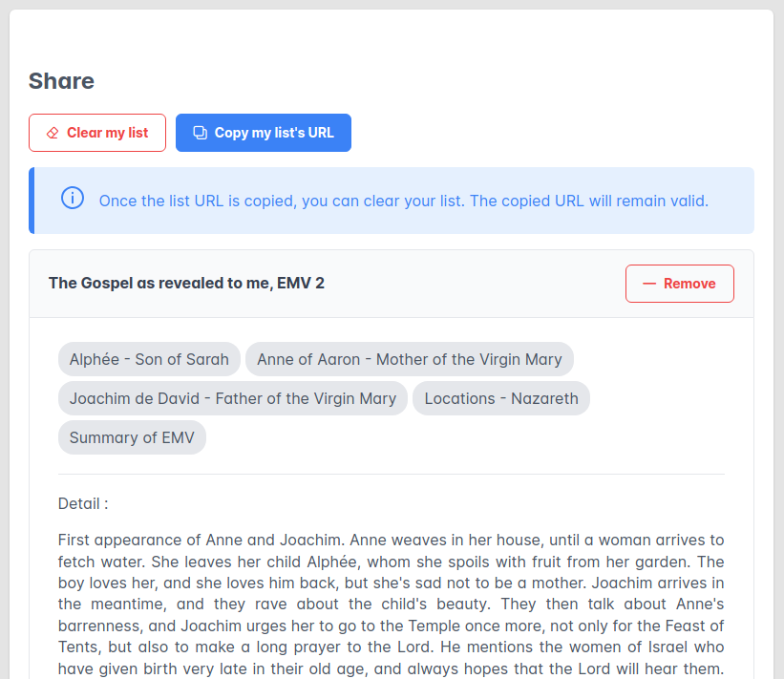
Task: Click the empty header area left of Remove
Action: tap(477, 284)
